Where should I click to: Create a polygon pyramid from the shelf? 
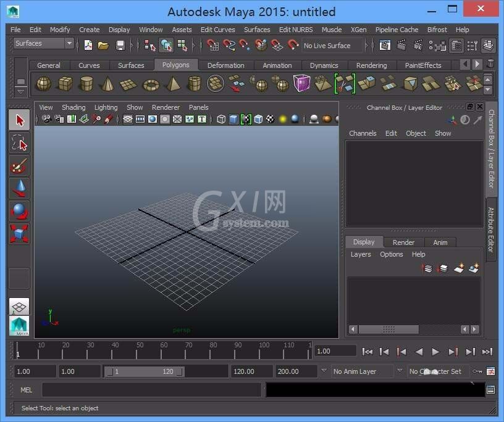click(x=173, y=84)
